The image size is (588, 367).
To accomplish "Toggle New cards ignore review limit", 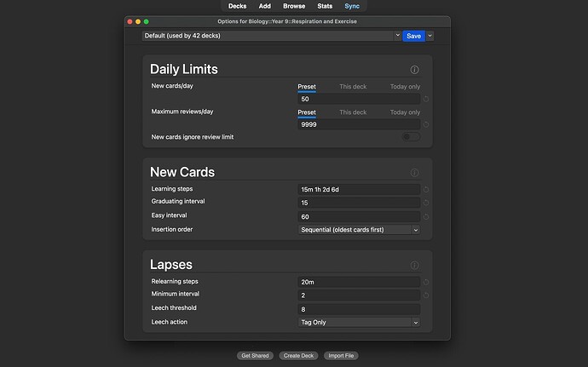I will pos(411,137).
